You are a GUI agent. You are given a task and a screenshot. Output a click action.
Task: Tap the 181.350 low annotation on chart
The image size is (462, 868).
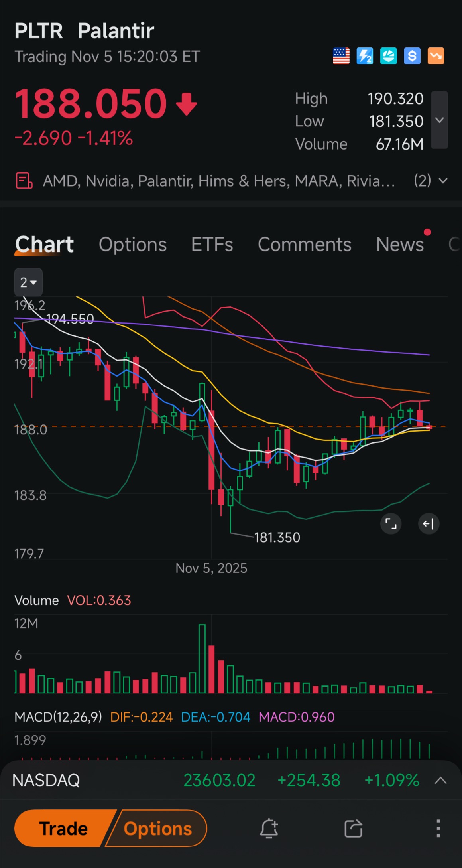pos(277,538)
